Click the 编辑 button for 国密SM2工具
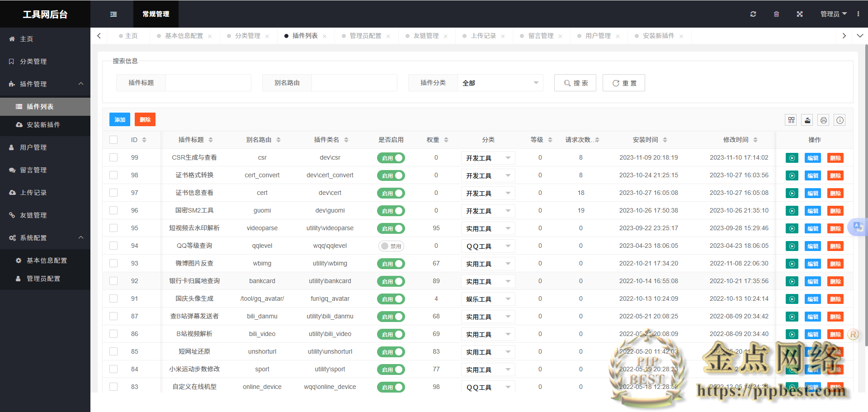This screenshot has height=412, width=868. coord(812,211)
